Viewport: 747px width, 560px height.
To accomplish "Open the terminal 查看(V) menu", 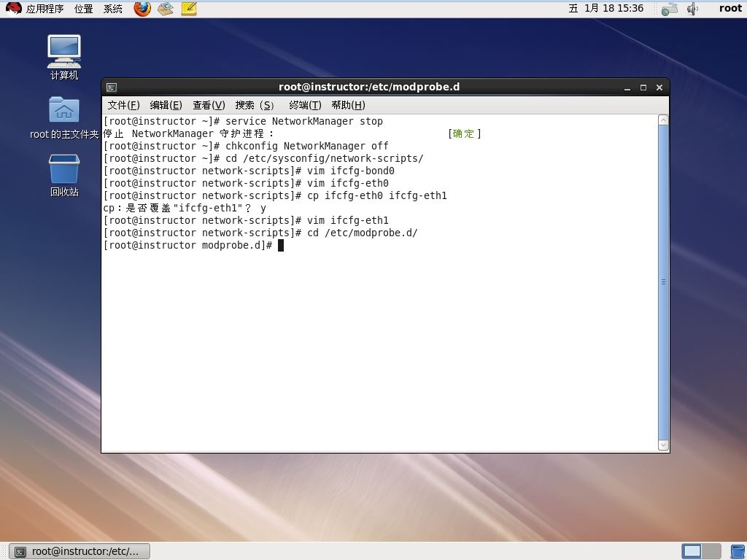I will pos(209,105).
